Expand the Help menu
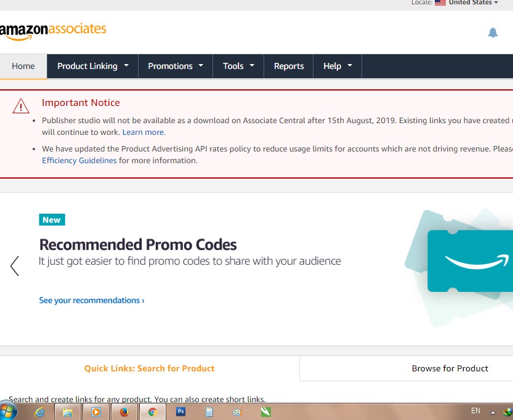Viewport: 513px width, 420px height. tap(337, 66)
